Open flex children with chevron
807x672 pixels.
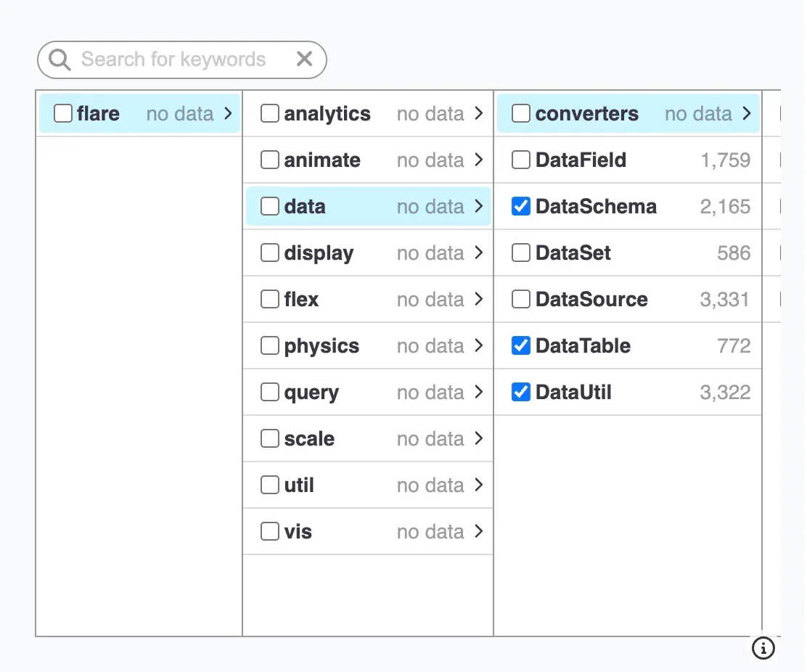(x=479, y=299)
